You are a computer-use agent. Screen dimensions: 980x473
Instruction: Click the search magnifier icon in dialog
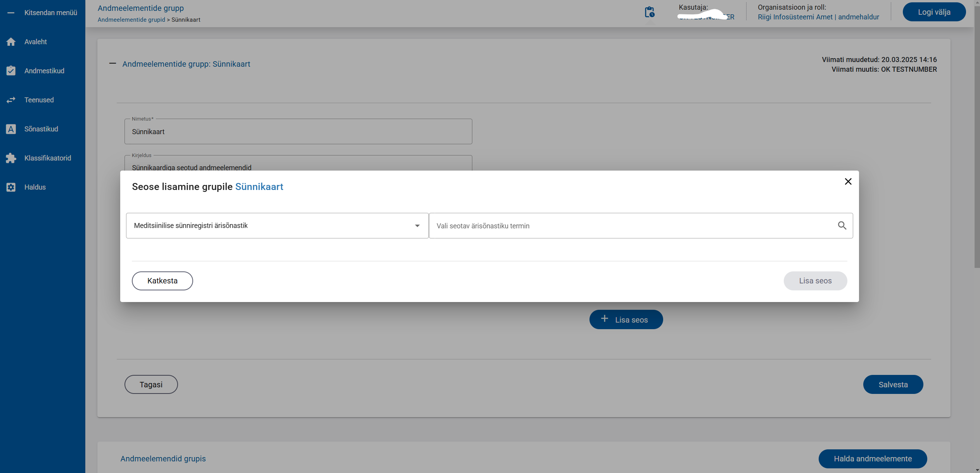(x=842, y=226)
